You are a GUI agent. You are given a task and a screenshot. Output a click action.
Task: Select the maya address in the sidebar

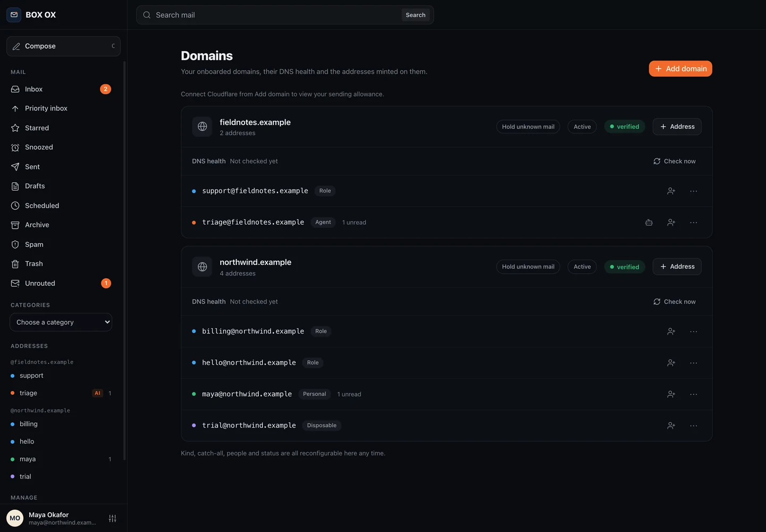coord(61,459)
